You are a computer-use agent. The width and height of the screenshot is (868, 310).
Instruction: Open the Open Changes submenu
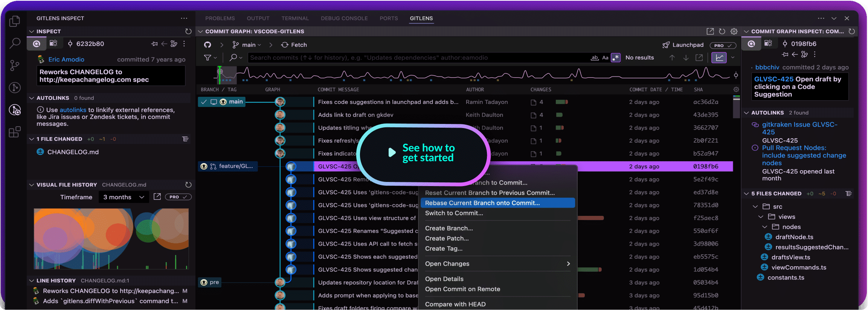(x=498, y=264)
